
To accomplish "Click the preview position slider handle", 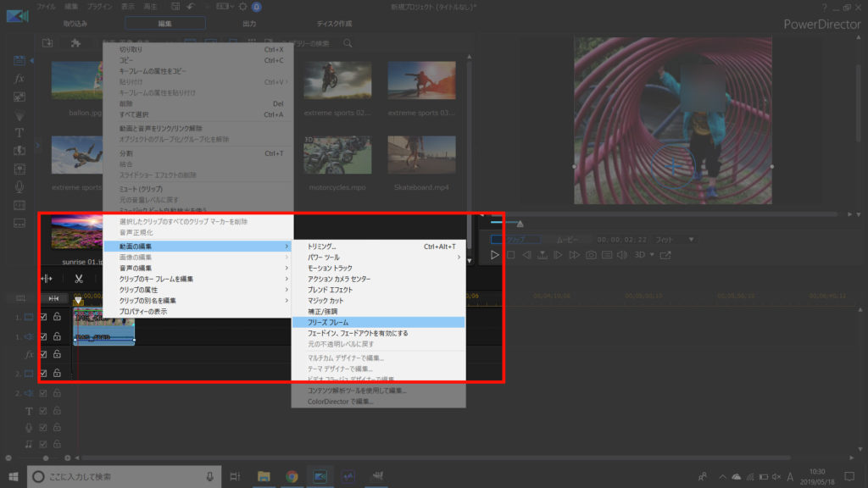I will coord(520,224).
